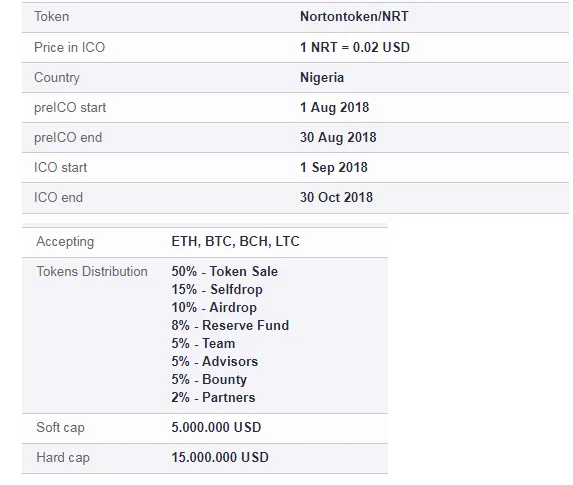
Task: Select the Hard cap 15.000.000 USD value
Action: 220,457
